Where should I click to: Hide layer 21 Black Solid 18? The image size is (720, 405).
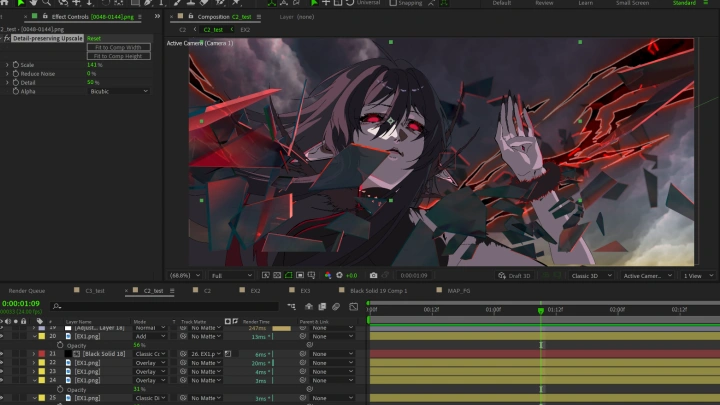click(2, 354)
